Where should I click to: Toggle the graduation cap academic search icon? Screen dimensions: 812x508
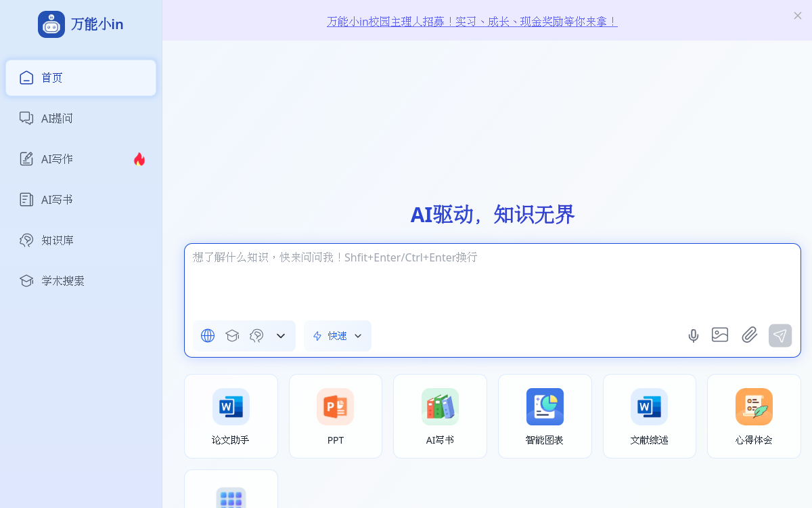coord(232,336)
